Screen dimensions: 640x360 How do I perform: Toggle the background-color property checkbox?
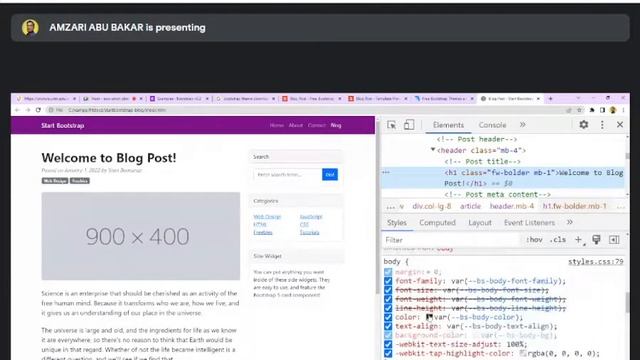coord(388,335)
